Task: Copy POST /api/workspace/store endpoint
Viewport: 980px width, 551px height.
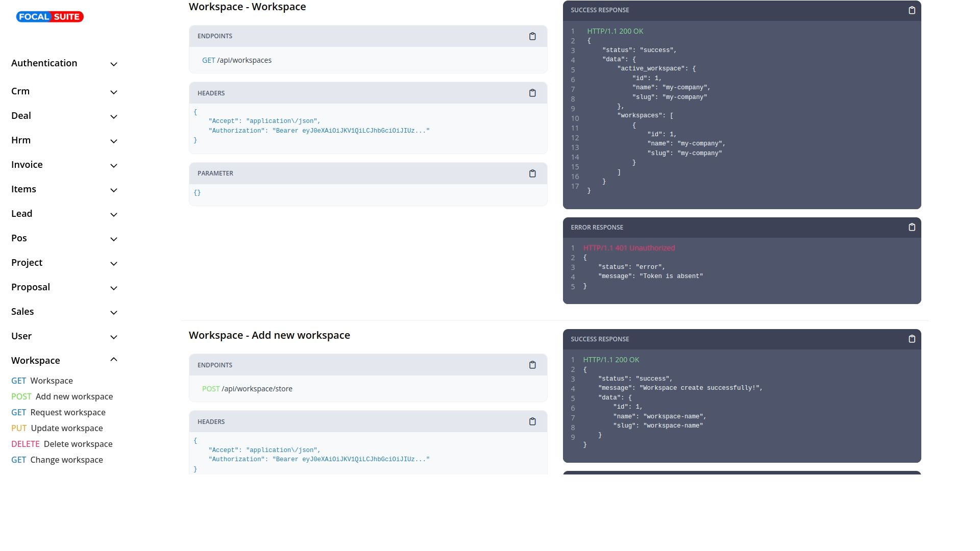Action: coord(532,365)
